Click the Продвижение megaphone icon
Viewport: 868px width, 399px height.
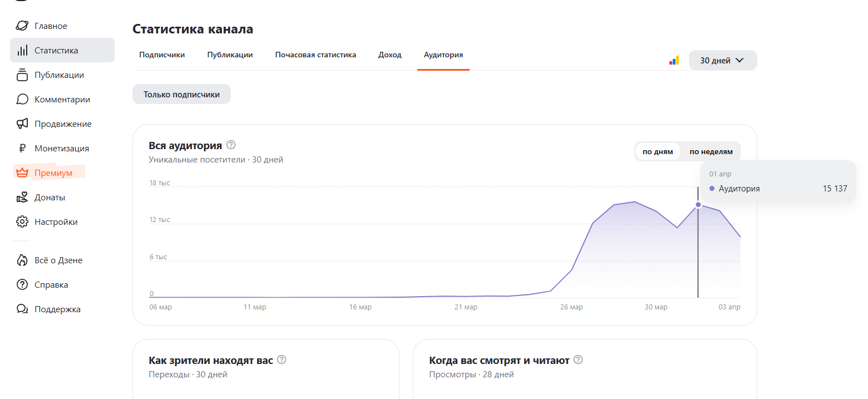22,124
